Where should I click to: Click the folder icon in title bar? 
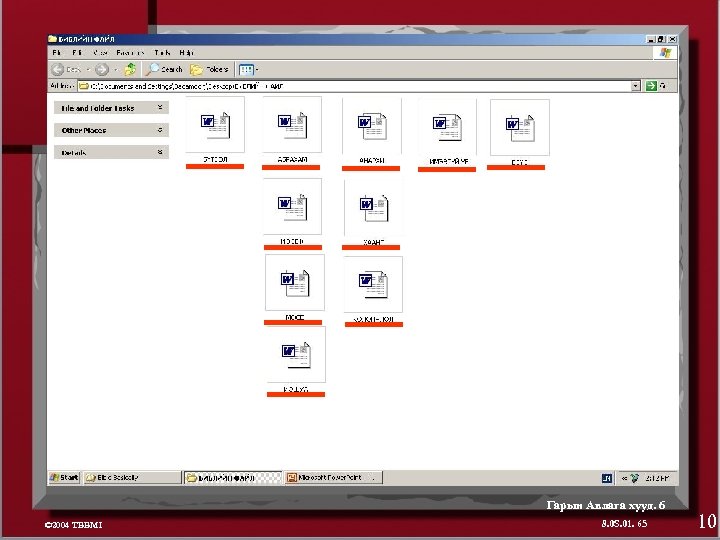pos(52,39)
